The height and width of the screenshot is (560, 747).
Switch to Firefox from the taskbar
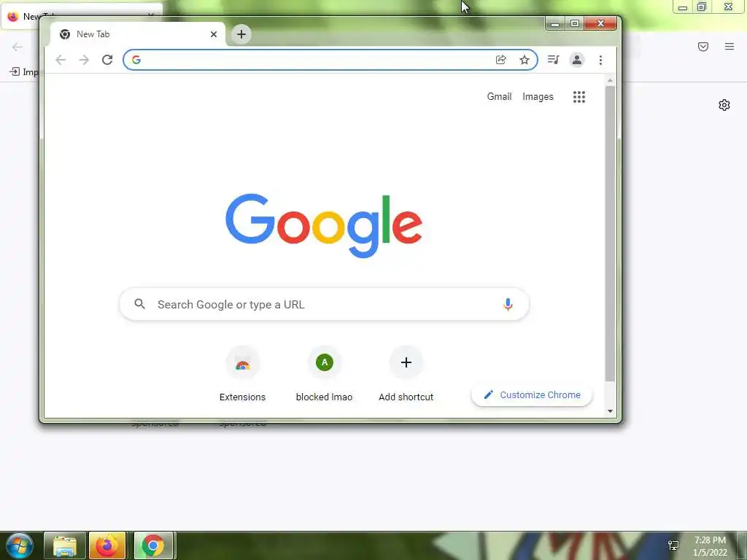tap(107, 545)
